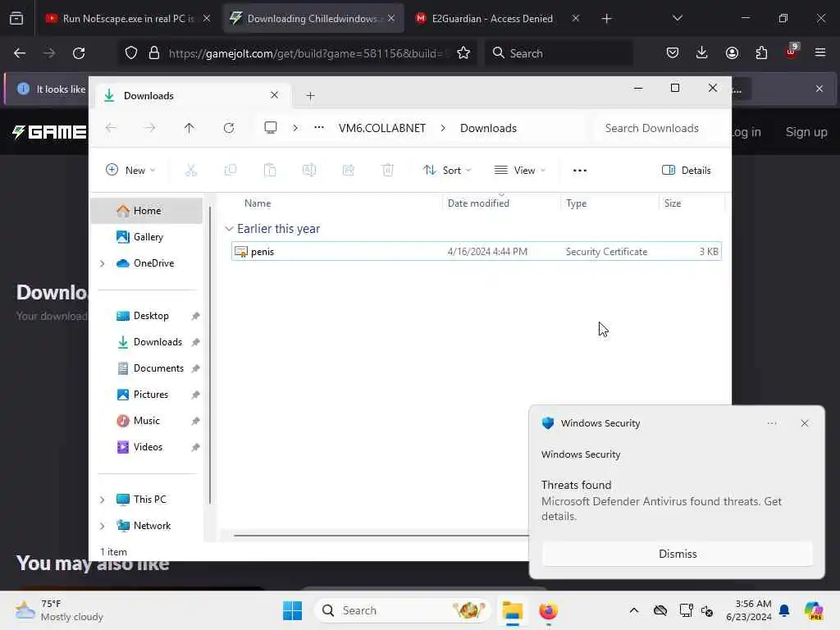Click Search Downloads field
The image size is (840, 630).
tap(659, 128)
